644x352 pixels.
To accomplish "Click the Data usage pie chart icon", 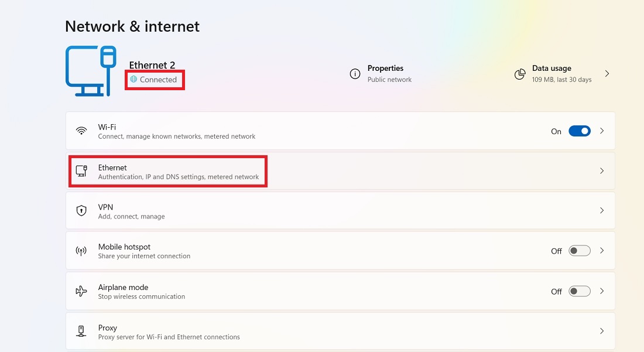I will (x=520, y=74).
